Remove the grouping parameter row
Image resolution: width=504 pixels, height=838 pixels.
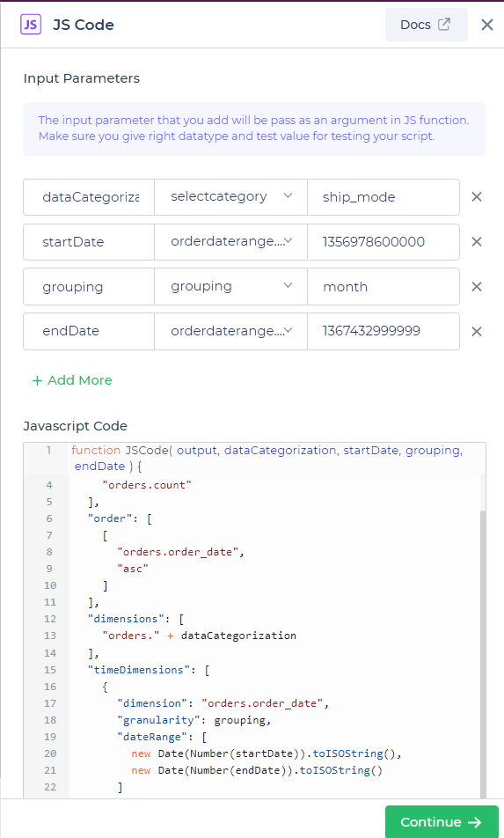[477, 287]
